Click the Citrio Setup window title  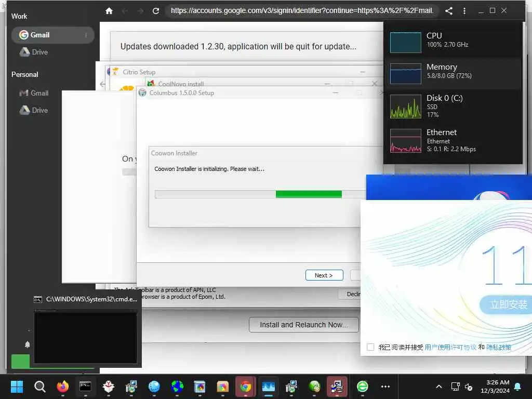pyautogui.click(x=139, y=72)
